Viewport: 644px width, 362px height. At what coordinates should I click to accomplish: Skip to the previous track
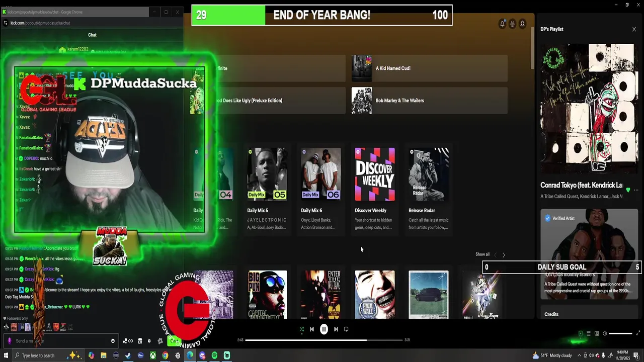pyautogui.click(x=312, y=329)
